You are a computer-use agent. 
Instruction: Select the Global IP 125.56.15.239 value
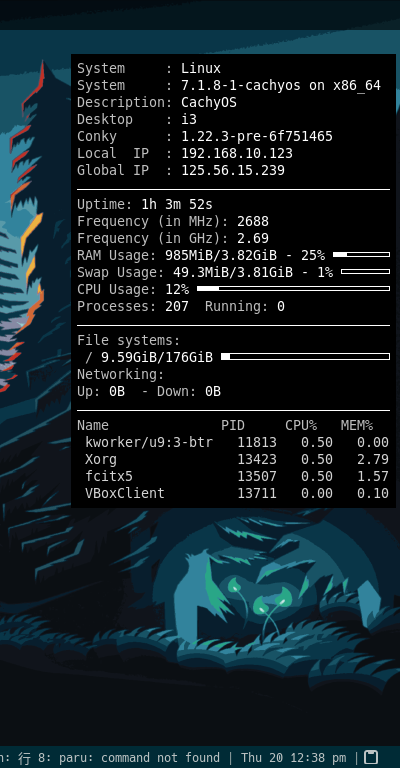(x=233, y=170)
